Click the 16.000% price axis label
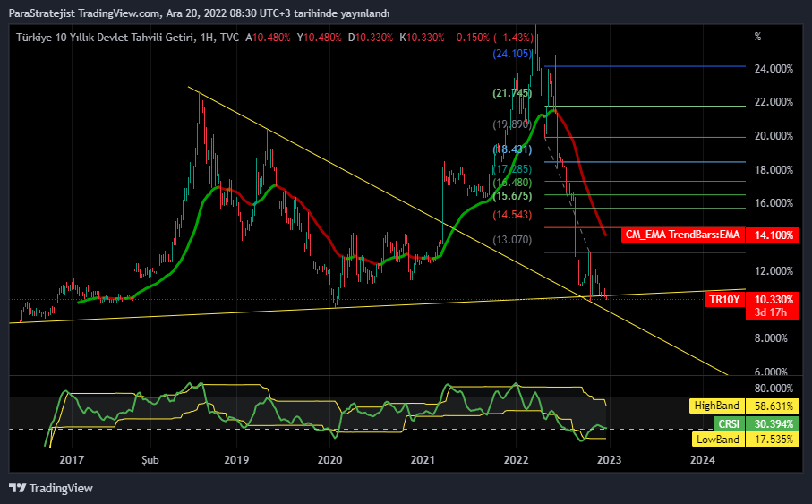This screenshot has width=812, height=504. tap(774, 203)
